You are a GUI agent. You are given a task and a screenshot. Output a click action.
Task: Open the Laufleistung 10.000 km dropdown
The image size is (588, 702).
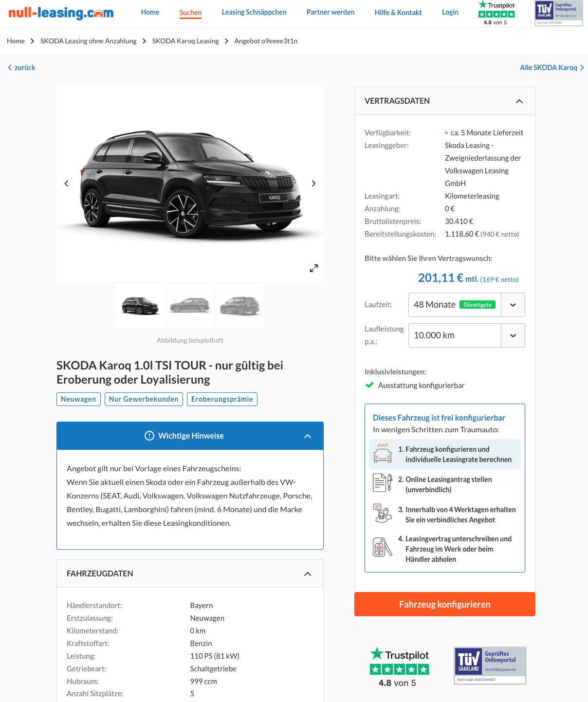466,335
